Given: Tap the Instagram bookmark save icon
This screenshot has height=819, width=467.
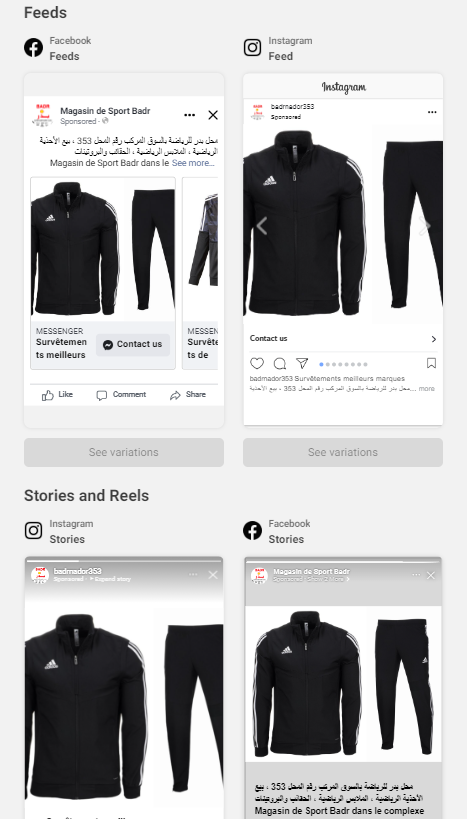Looking at the screenshot, I should point(431,363).
